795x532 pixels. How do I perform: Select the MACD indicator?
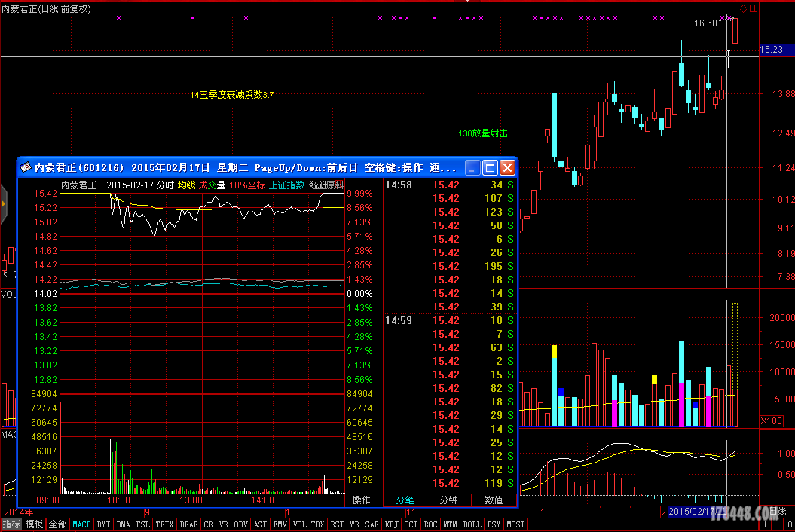81,525
